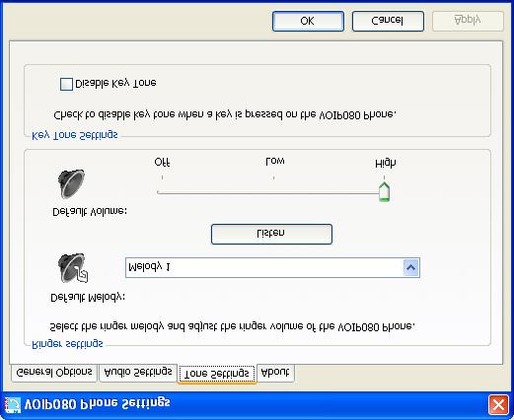Click the 'Select the ringer melody' description
This screenshot has height=420, width=514.
(233, 326)
